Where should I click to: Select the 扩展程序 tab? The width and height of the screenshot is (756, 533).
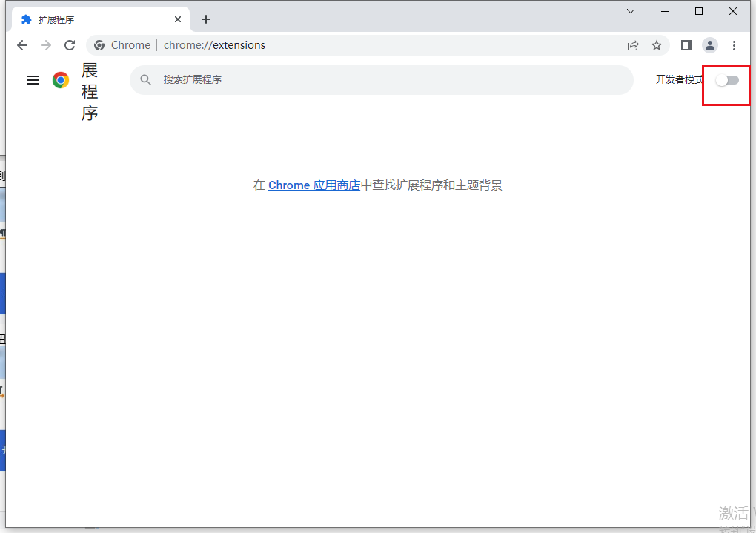(100, 19)
